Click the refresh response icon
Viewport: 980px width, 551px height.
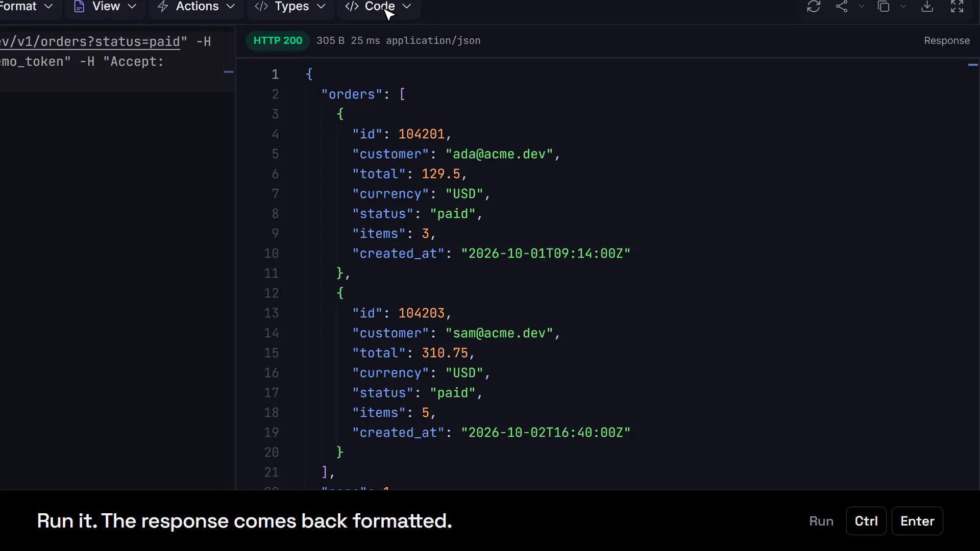pyautogui.click(x=814, y=6)
